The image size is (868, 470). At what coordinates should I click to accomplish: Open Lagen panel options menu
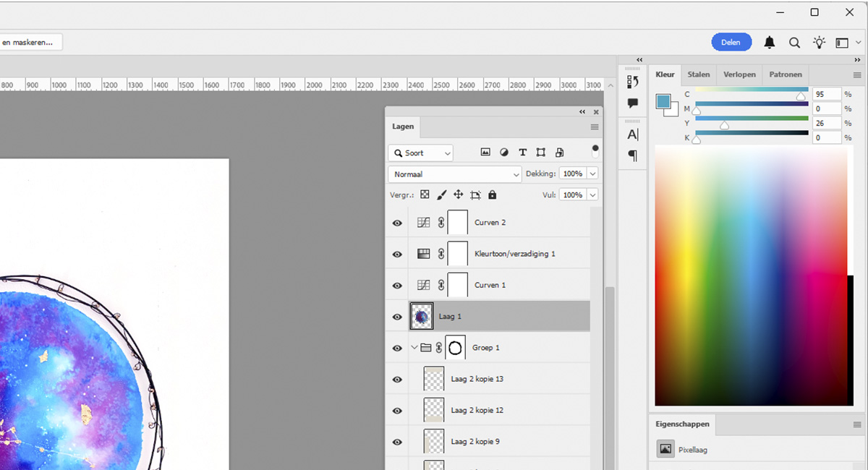coord(595,127)
